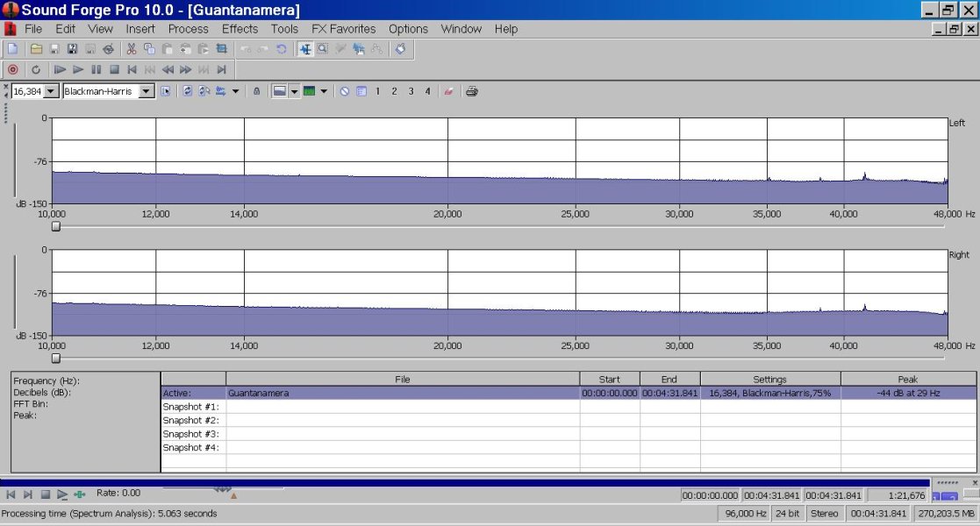Click the Stop playback button
This screenshot has width=980, height=526.
(114, 69)
